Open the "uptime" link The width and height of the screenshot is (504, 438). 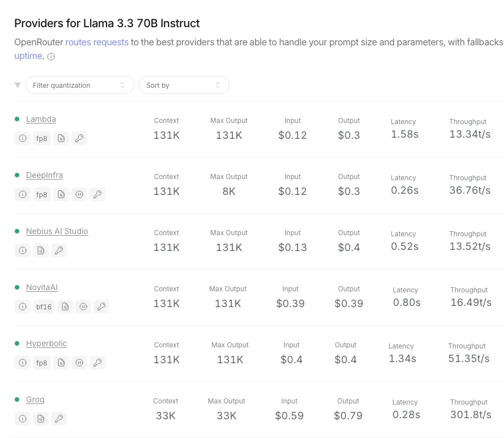click(x=28, y=56)
